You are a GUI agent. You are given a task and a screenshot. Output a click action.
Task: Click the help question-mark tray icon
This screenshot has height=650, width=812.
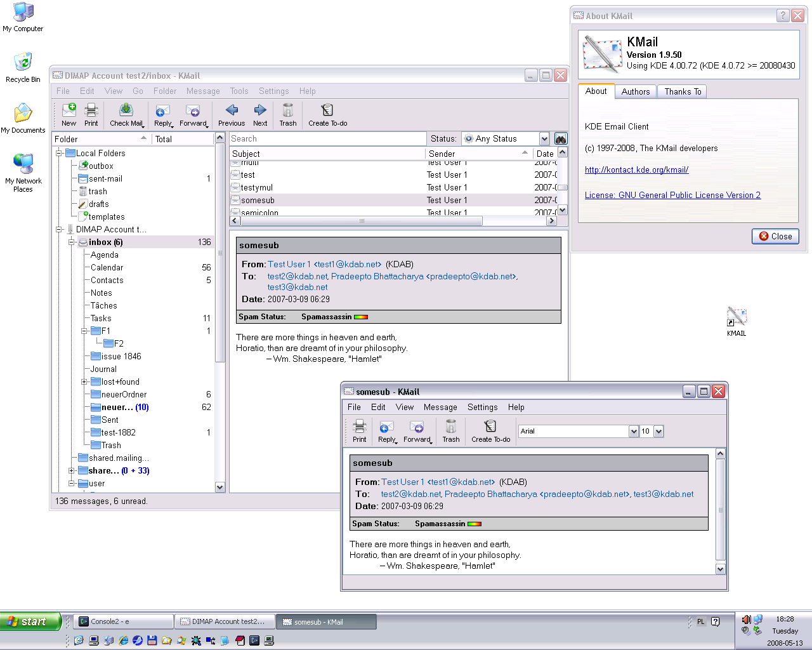pyautogui.click(x=716, y=622)
